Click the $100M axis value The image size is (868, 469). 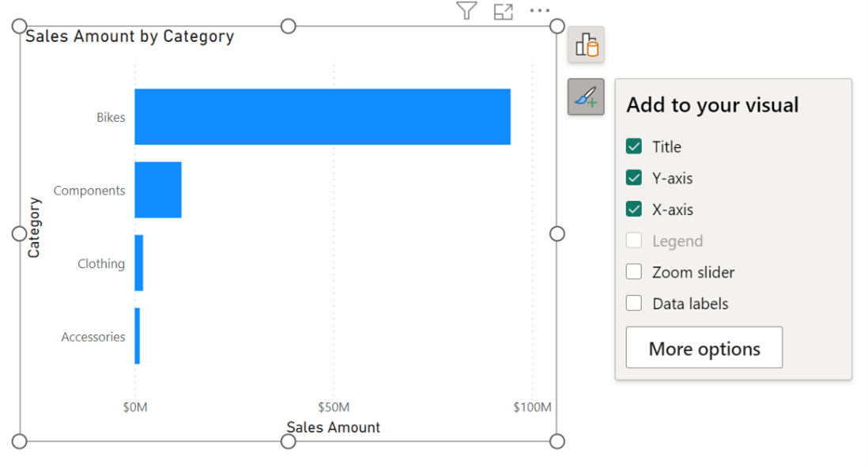tap(532, 407)
